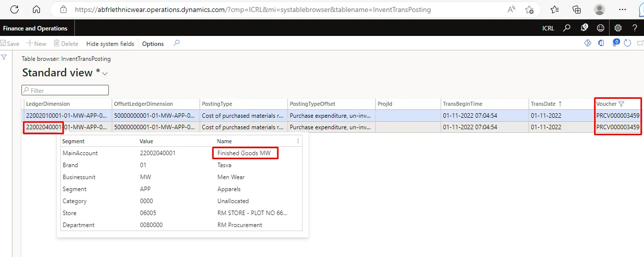644x257 pixels.
Task: Open grid options on Name column
Action: (298, 141)
